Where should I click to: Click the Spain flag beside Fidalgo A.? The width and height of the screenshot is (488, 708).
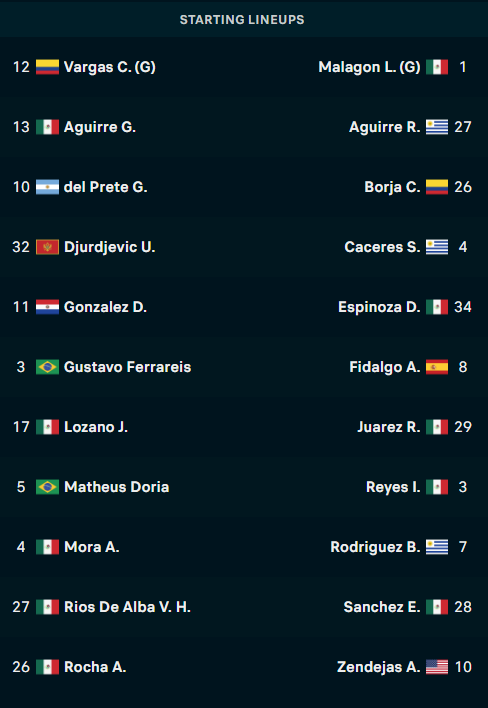[437, 367]
